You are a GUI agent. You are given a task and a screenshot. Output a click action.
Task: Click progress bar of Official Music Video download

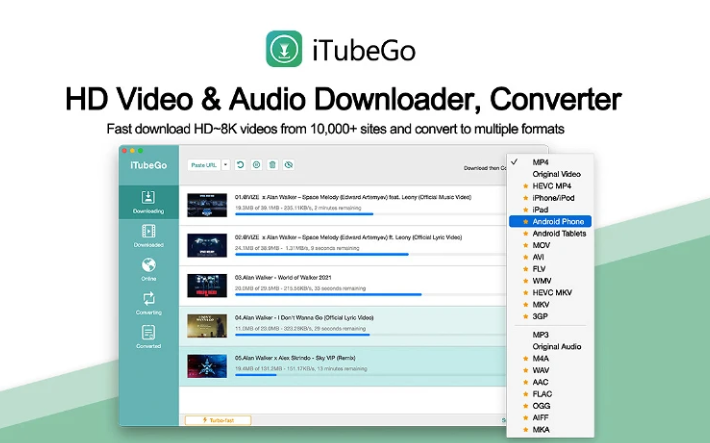370,214
